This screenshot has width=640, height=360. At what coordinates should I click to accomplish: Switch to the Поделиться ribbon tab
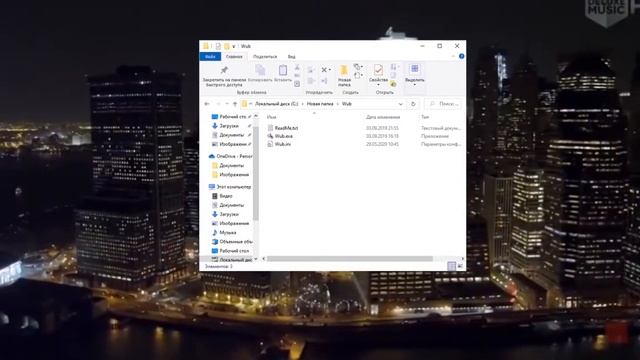pyautogui.click(x=265, y=57)
